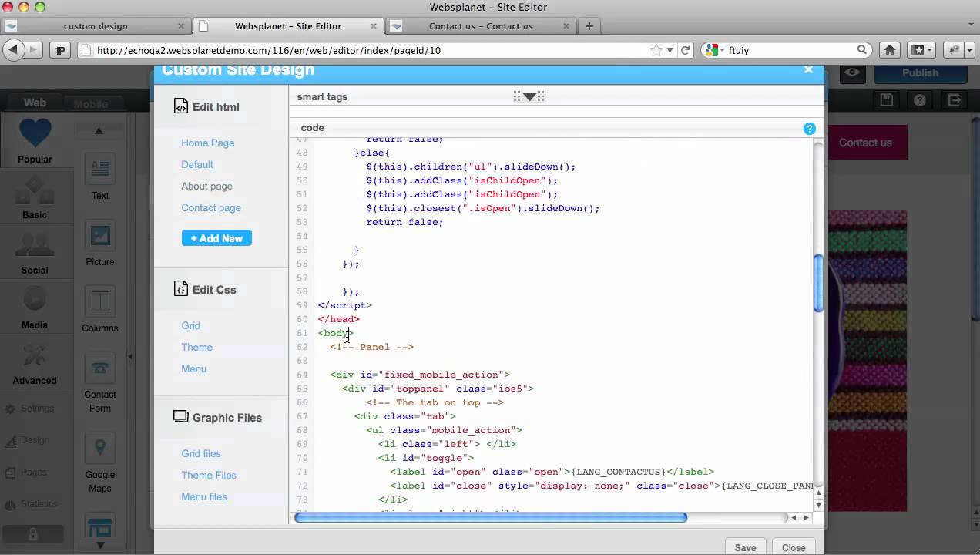Switch to the Contact us browser tab
The width and height of the screenshot is (980, 555).
click(481, 25)
